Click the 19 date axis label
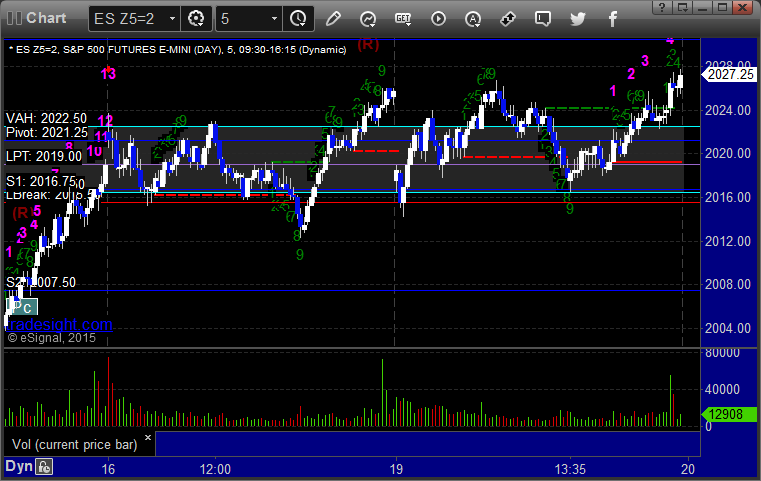Viewport: 761px width, 481px height. (397, 469)
